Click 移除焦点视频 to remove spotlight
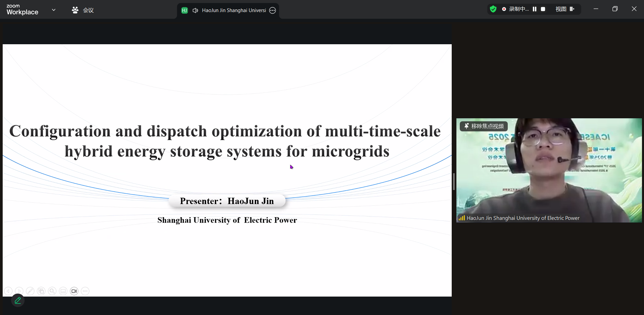Image resolution: width=644 pixels, height=315 pixels. coord(484,126)
